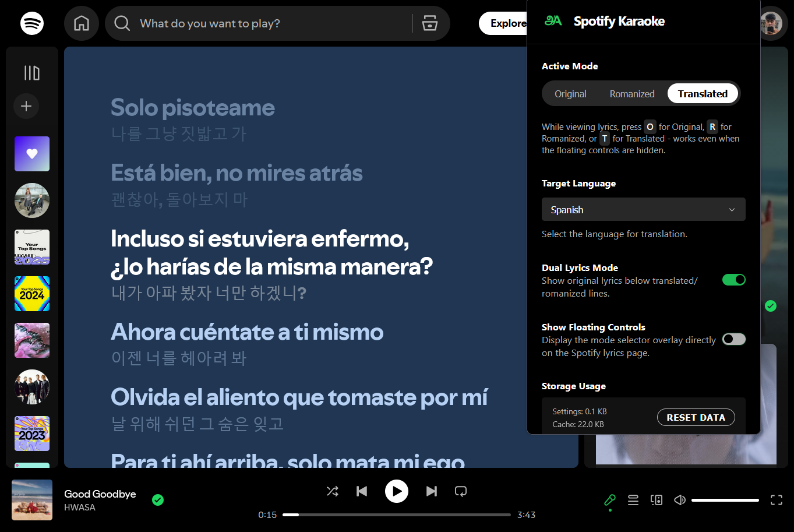Screen dimensions: 794x532
Task: Switch to Original lyrics mode
Action: point(570,94)
